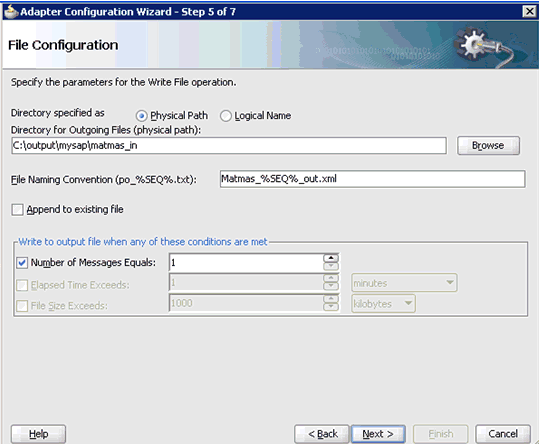The width and height of the screenshot is (540, 444).
Task: Click the wizard icon in the title bar
Action: 10,12
